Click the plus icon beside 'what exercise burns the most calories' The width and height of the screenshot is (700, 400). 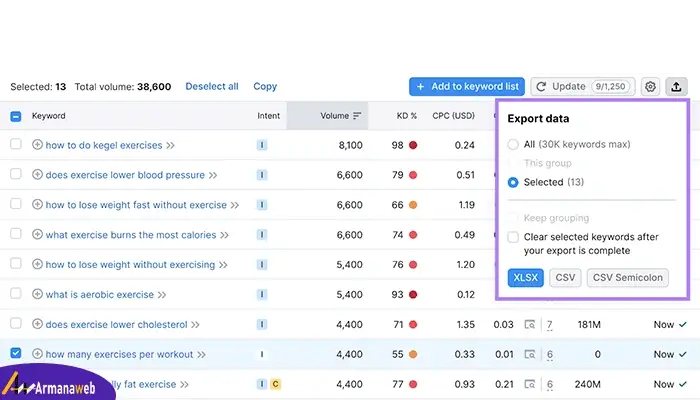38,234
